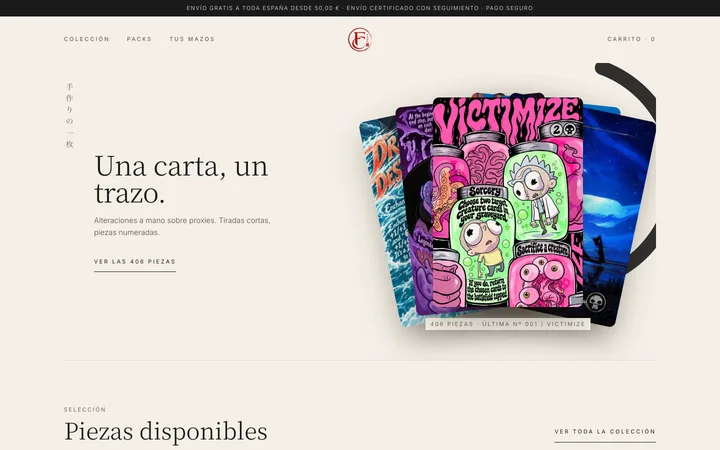Select the ocean-wave card on far left
Viewport: 720px width, 450px height.
click(380, 220)
